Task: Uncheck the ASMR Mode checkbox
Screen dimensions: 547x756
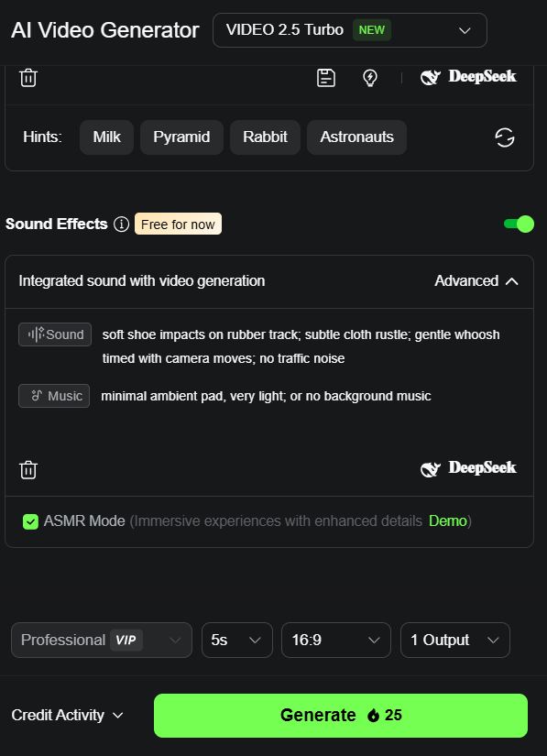Action: [30, 521]
